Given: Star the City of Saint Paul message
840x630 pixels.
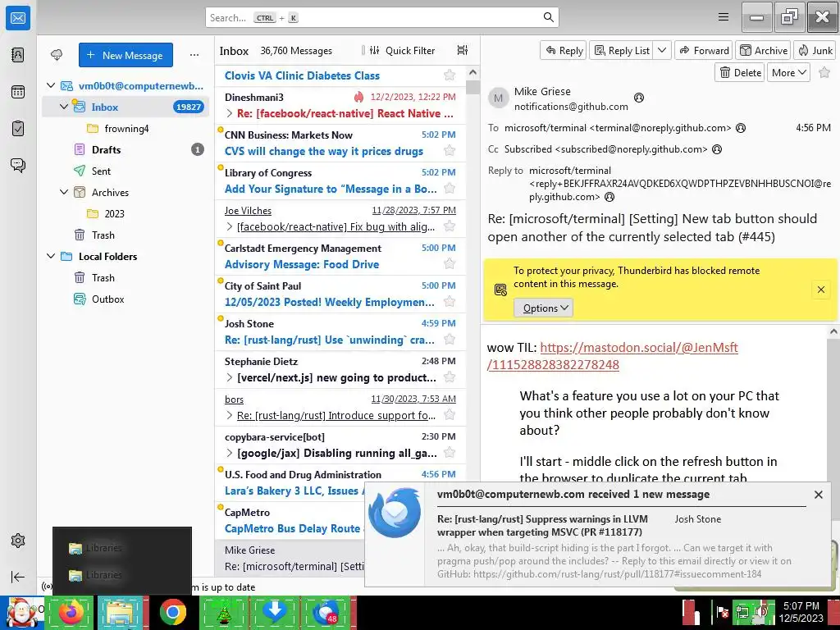Looking at the screenshot, I should pyautogui.click(x=450, y=301).
